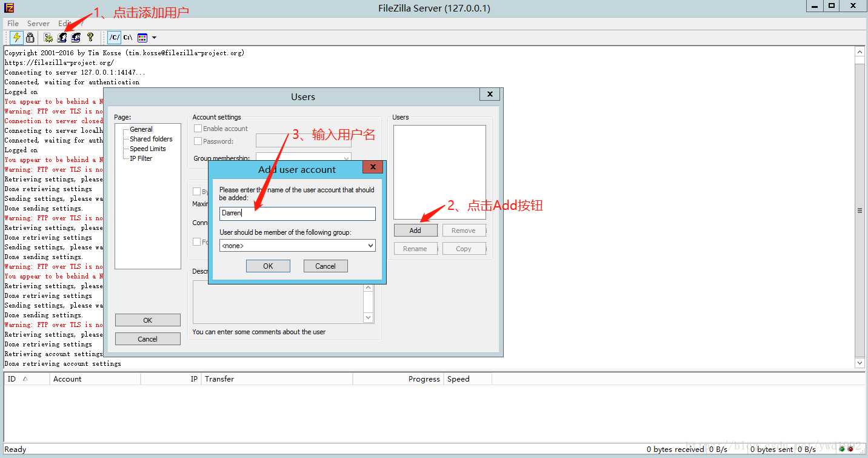Viewport: 868px width, 458px height.
Task: Click the user name field containing Darren
Action: pos(298,214)
